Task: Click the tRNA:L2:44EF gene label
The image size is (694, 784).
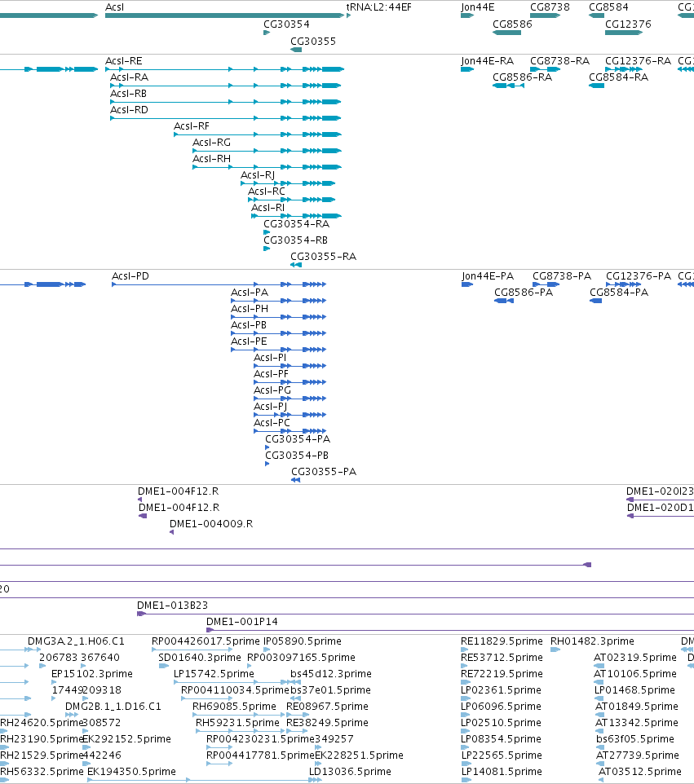Action: pyautogui.click(x=378, y=7)
